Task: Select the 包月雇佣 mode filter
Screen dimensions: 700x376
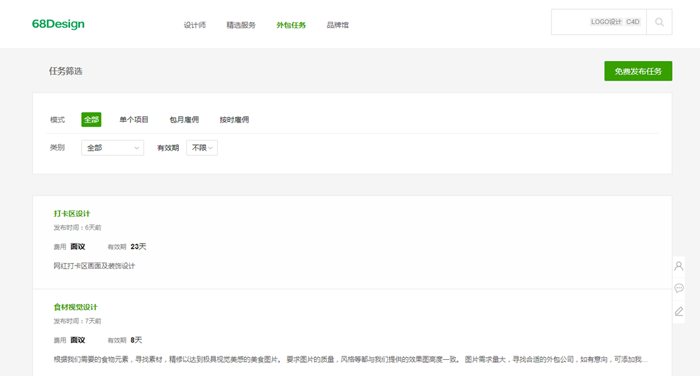Action: [184, 120]
